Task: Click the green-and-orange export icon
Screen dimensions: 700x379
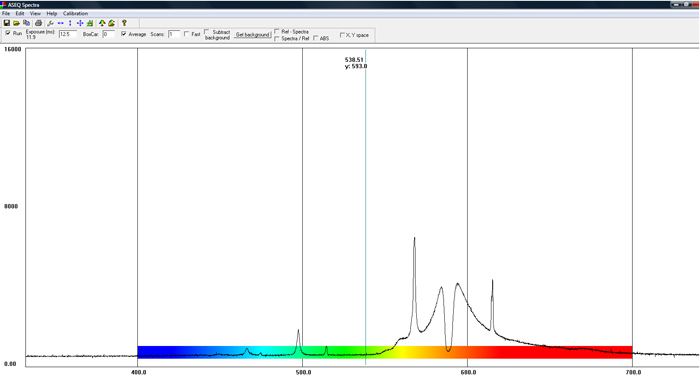Action: click(112, 23)
